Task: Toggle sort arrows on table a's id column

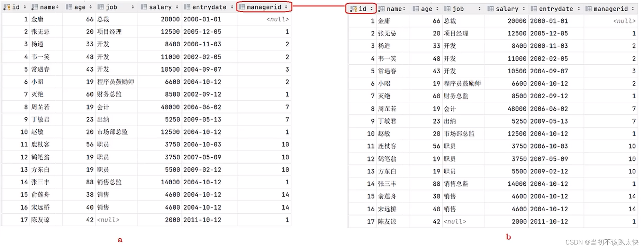Action: click(25, 7)
